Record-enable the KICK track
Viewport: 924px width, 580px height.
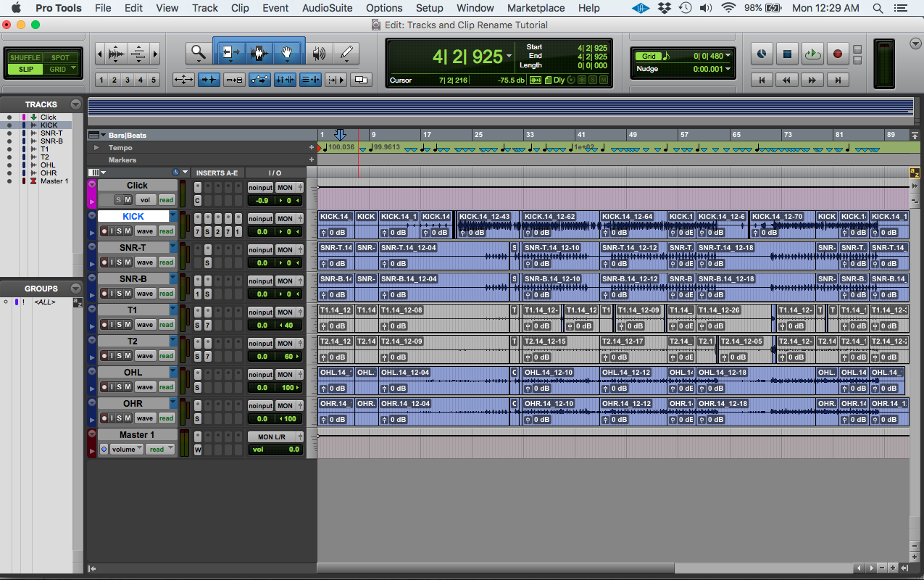tap(104, 231)
